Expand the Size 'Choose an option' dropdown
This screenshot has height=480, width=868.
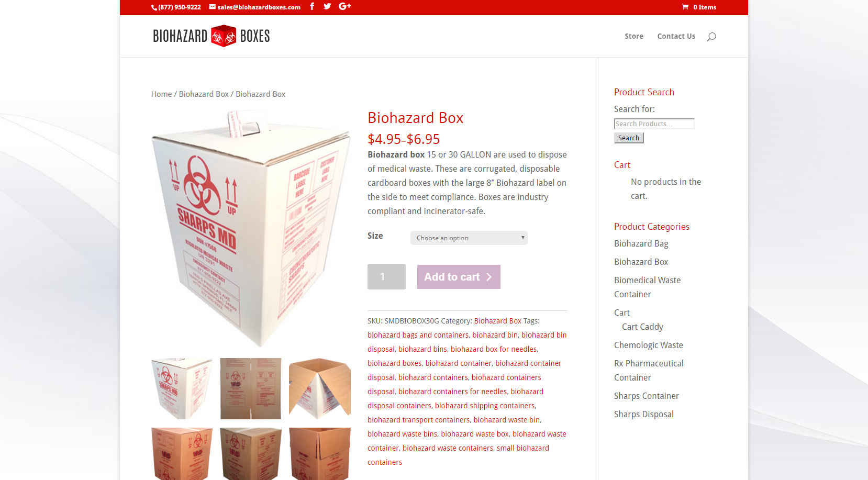[469, 238]
